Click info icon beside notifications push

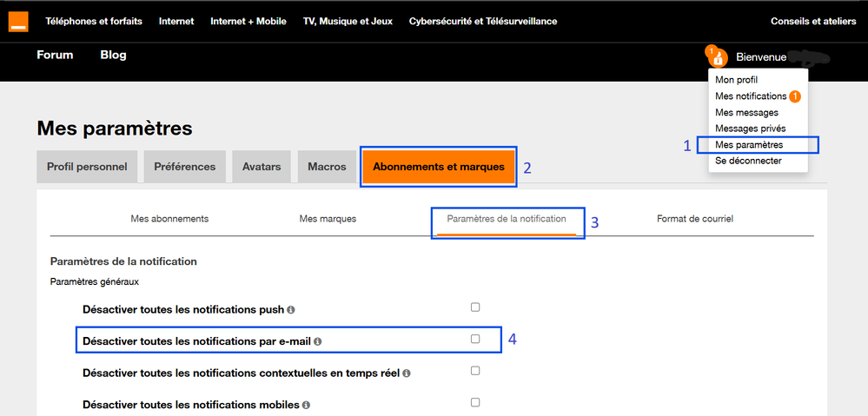(x=291, y=310)
